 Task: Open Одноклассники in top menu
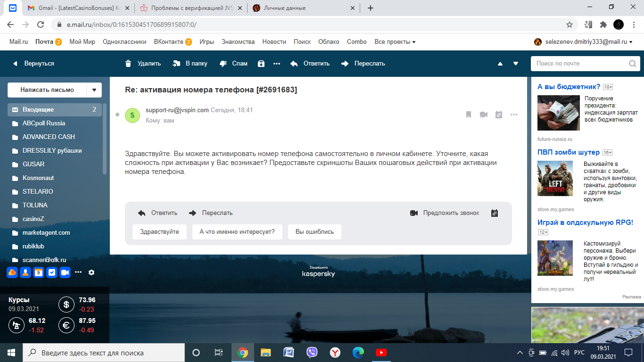(x=124, y=41)
